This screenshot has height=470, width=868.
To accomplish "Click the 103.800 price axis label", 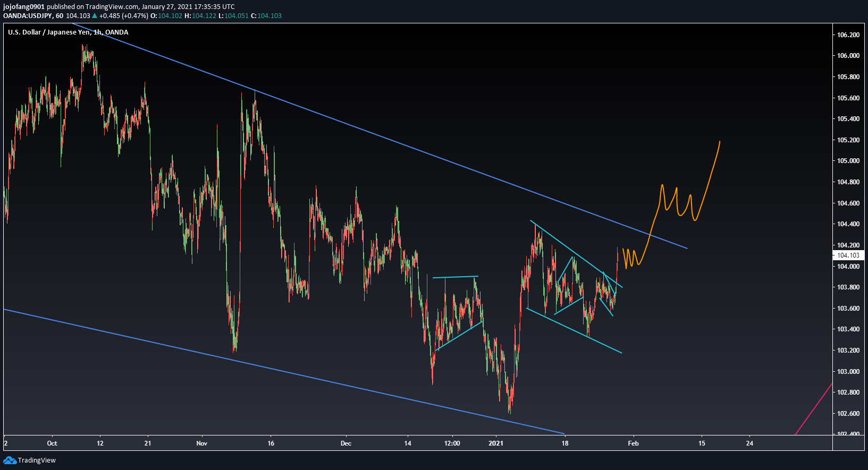I will click(x=848, y=287).
